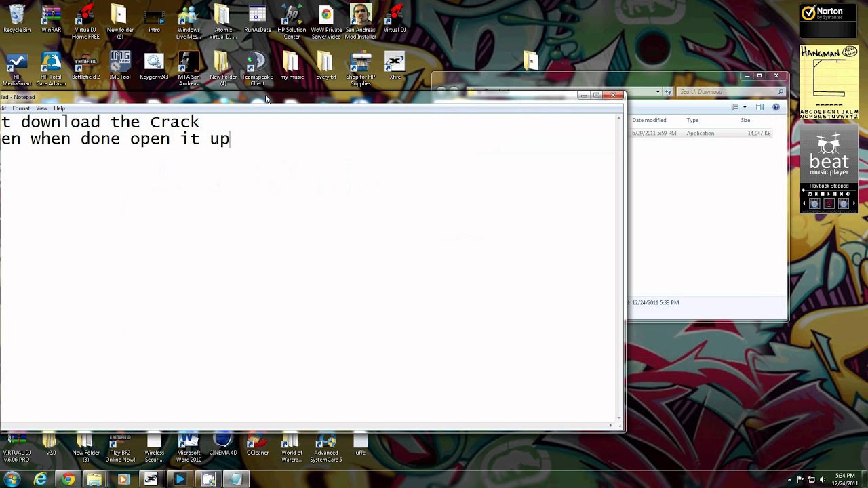Click the Notepad vertical scrollbar up arrow
868x488 pixels.
[x=618, y=118]
